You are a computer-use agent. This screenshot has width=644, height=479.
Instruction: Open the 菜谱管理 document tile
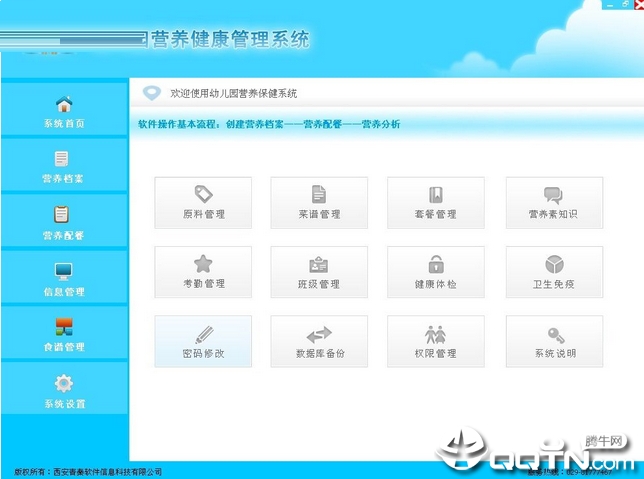tap(319, 203)
